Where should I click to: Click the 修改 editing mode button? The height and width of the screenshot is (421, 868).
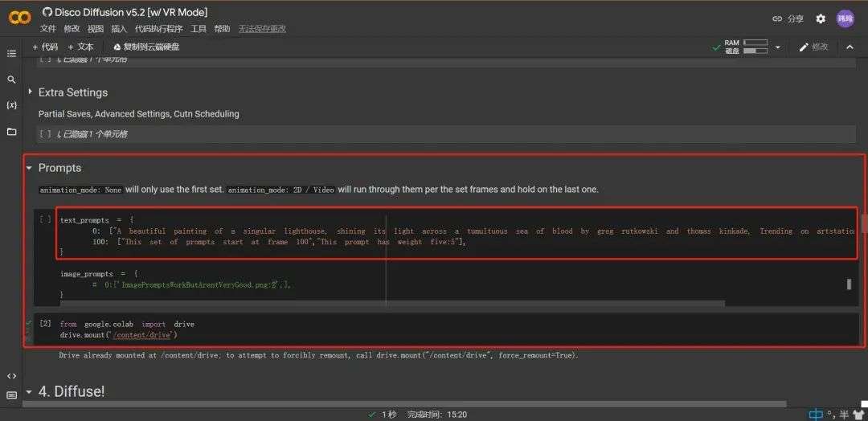point(813,47)
